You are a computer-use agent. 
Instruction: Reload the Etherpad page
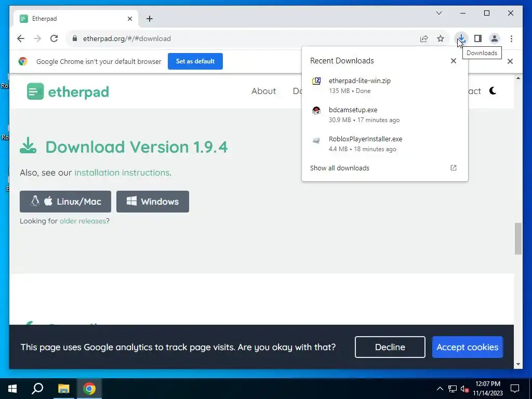54,38
